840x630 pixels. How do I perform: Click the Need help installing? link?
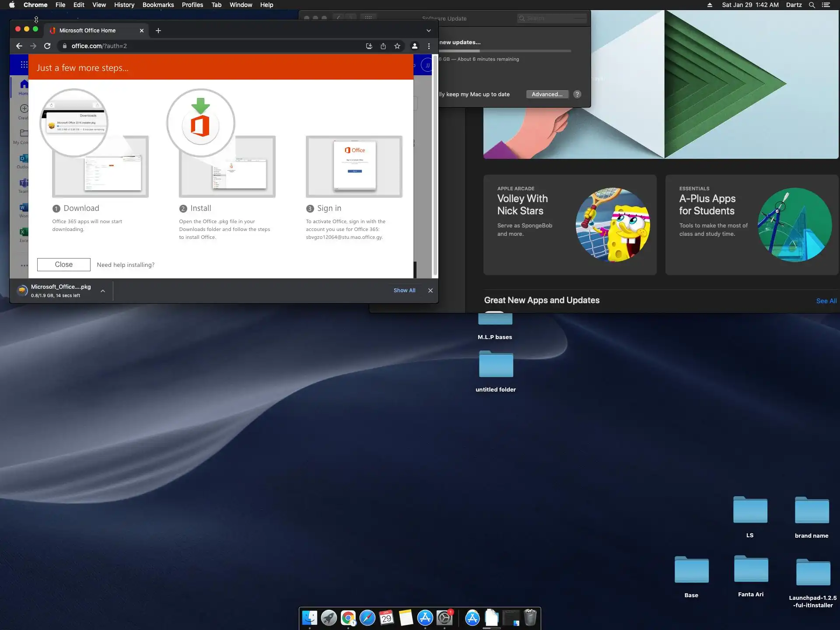(126, 265)
